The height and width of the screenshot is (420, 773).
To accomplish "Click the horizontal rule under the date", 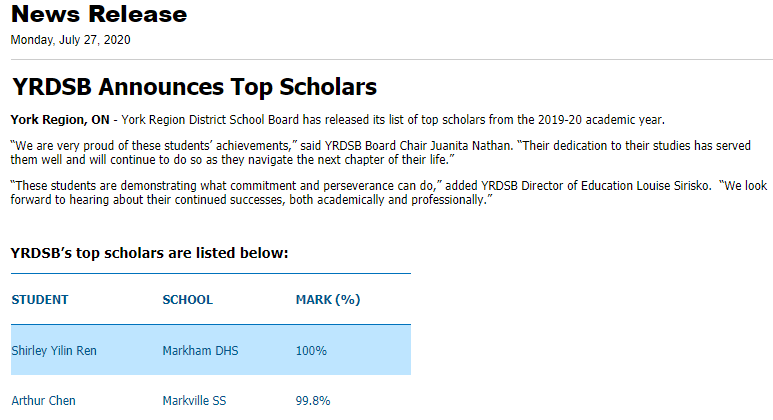I will (x=392, y=60).
